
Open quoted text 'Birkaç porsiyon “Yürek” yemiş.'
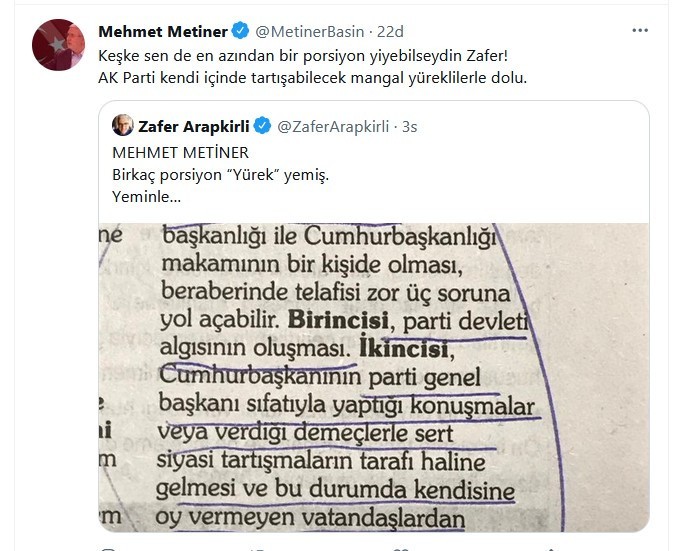point(220,175)
